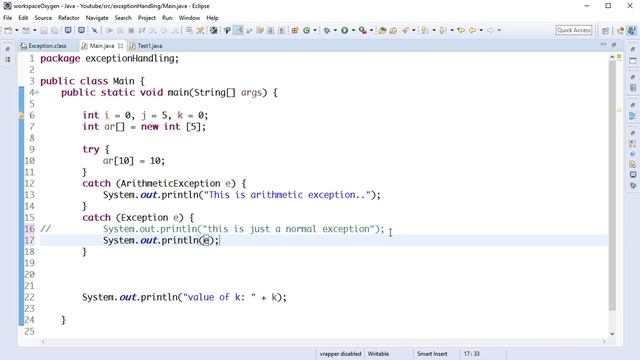Open the Project menu
The height and width of the screenshot is (360, 640).
pos(147,18)
